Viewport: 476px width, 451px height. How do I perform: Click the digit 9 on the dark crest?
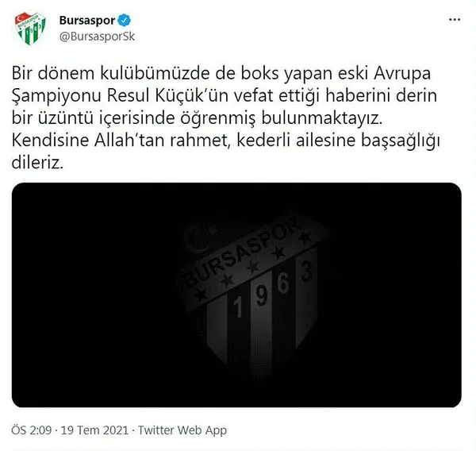(261, 296)
